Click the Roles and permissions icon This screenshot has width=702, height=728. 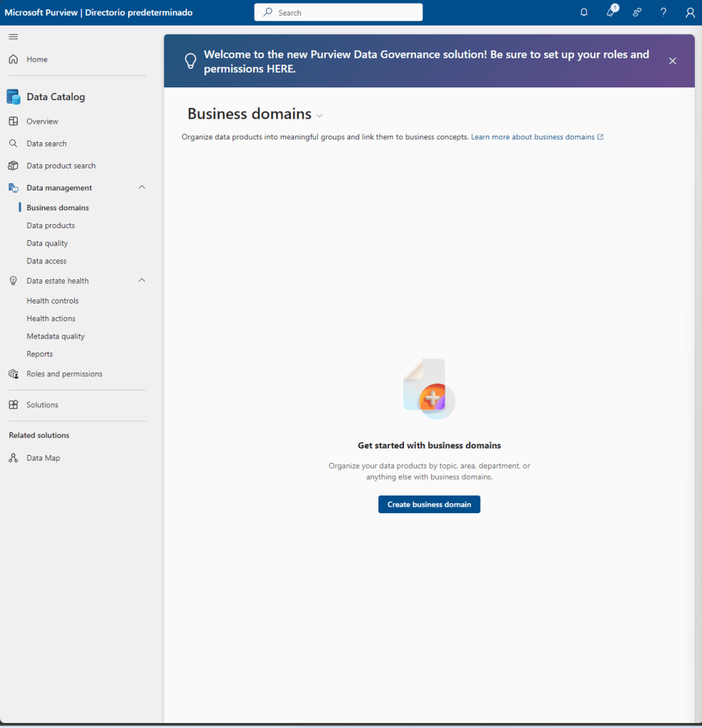click(14, 374)
